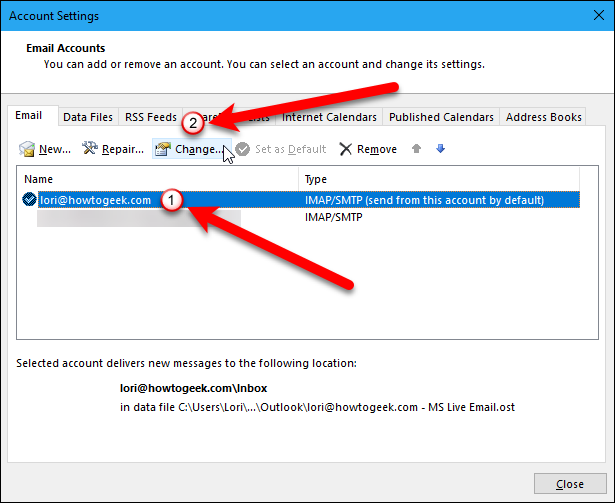
Task: Click the Change... button label
Action: pos(199,149)
